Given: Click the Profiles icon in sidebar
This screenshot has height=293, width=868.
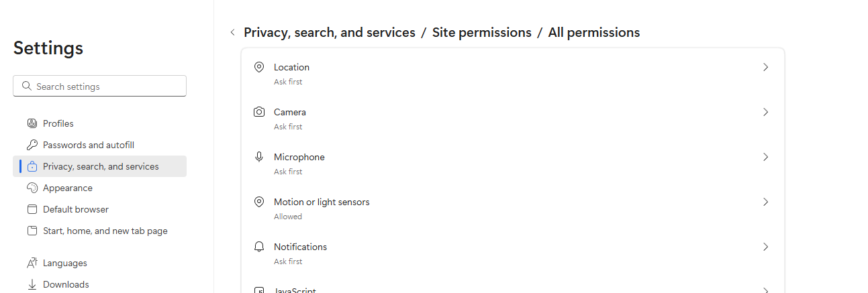Looking at the screenshot, I should [32, 123].
